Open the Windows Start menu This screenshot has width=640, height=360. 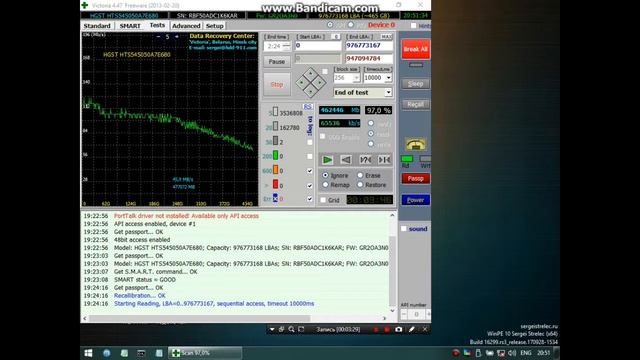(x=88, y=353)
